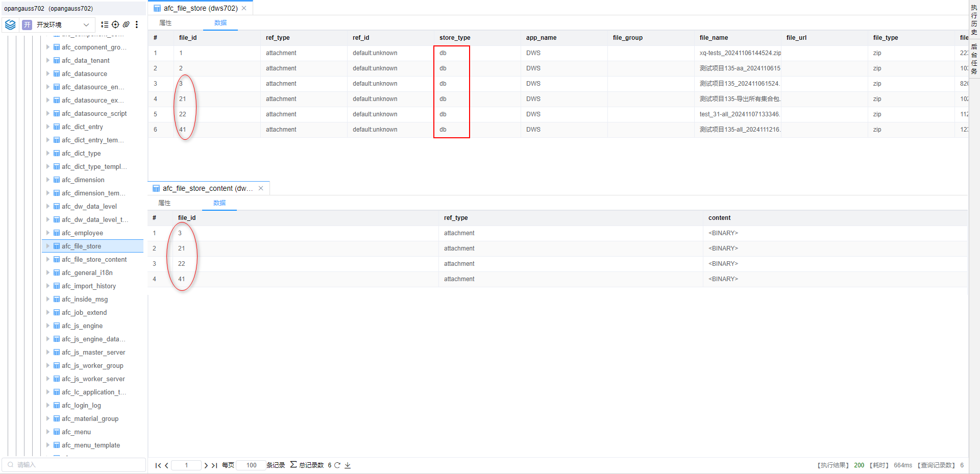Click the afc_import_history table icon
This screenshot has height=474, width=980.
[x=57, y=286]
